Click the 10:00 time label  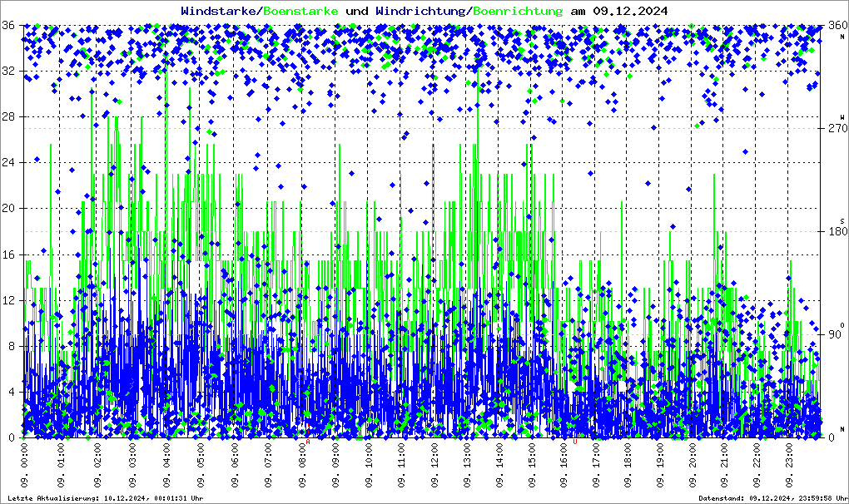click(x=369, y=465)
